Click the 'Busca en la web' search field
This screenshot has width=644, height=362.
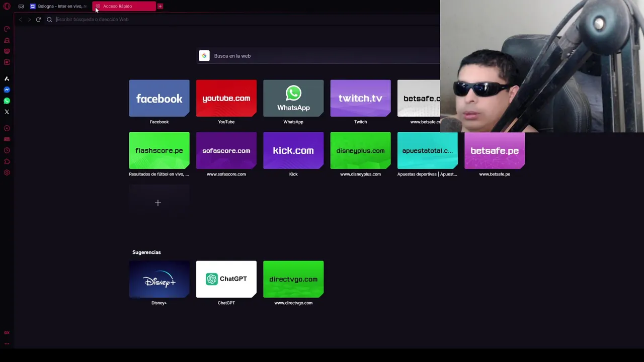coord(319,56)
